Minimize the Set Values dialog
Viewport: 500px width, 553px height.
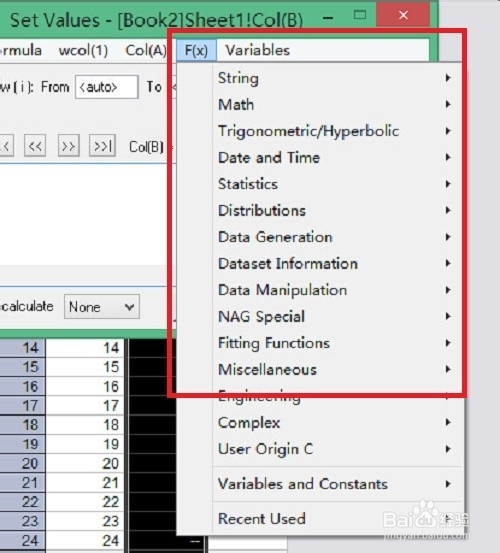328,17
